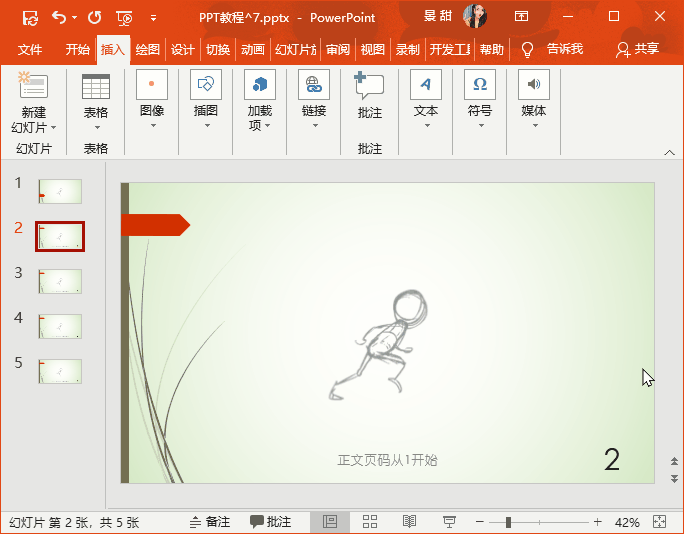Image resolution: width=684 pixels, height=534 pixels.
Task: Switch to Reading view icon
Action: tap(409, 522)
